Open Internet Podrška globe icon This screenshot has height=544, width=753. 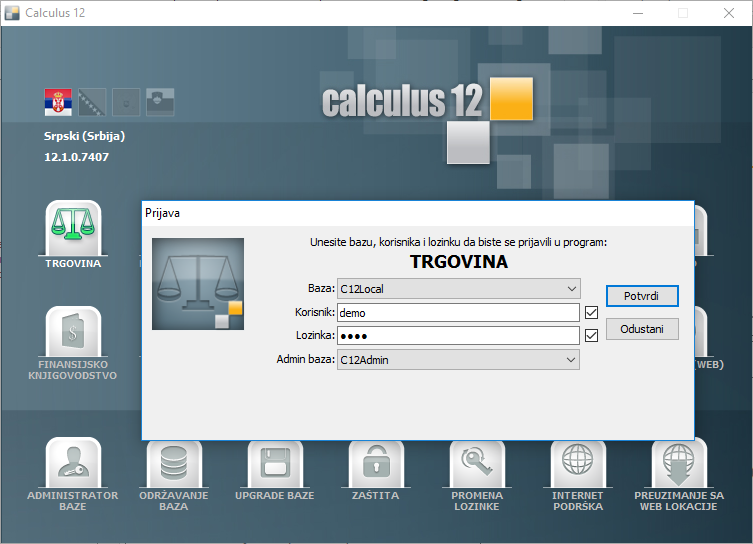tap(578, 463)
